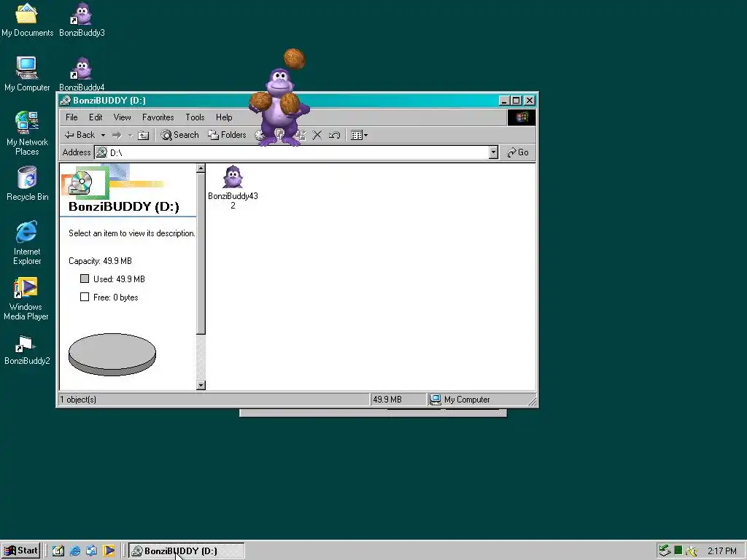Click the Forward arrow button
Screen dimensions: 747x560
pos(117,135)
